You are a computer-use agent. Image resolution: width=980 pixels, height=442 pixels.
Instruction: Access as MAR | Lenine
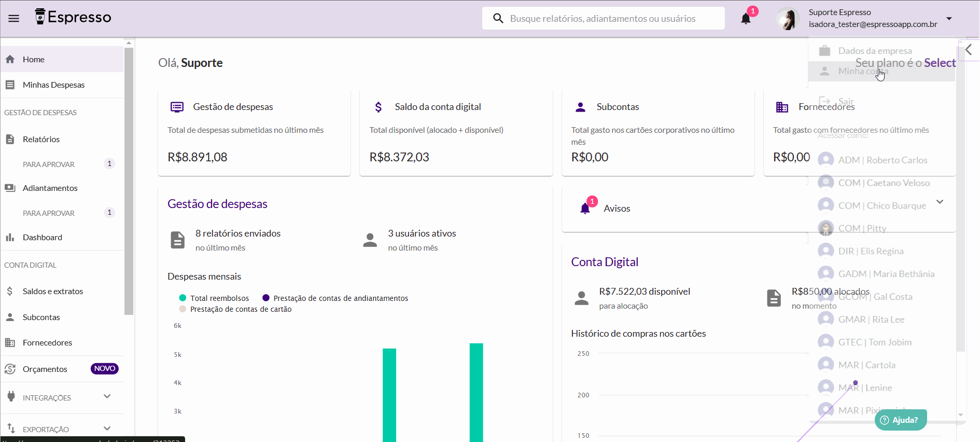tap(881, 388)
